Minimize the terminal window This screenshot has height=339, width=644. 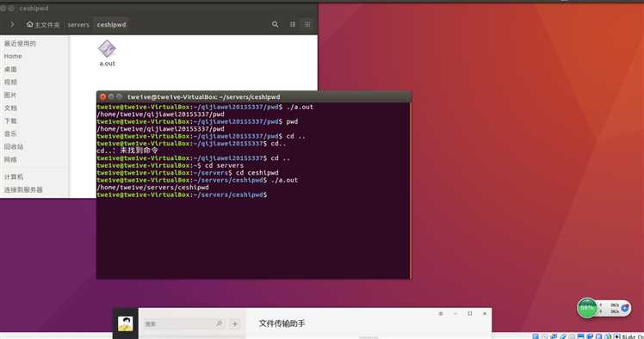111,97
